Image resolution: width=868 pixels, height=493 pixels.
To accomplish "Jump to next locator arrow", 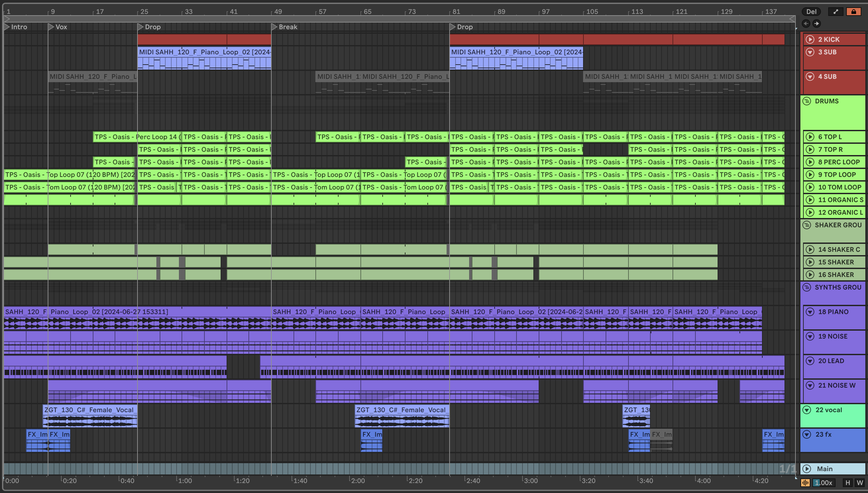I will point(816,24).
